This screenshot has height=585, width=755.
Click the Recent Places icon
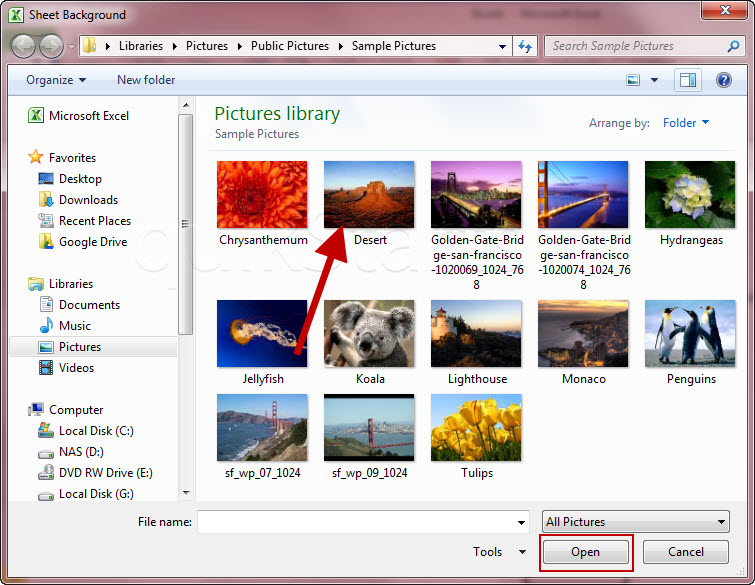point(46,221)
